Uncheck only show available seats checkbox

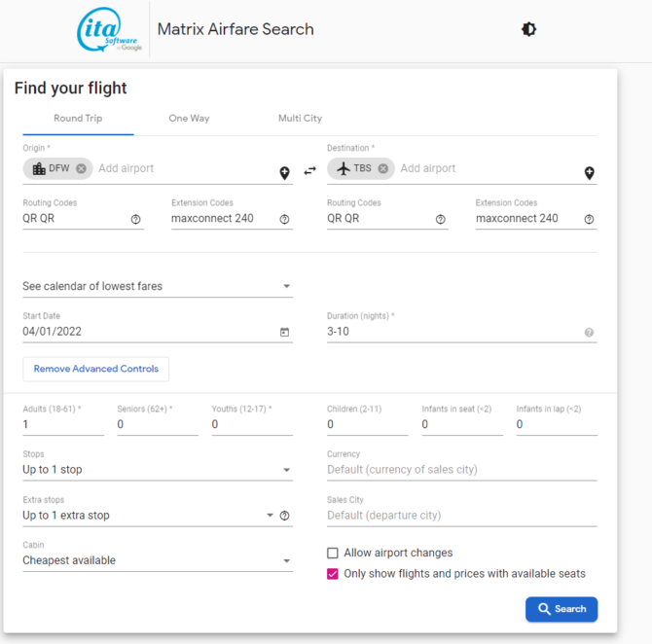(332, 574)
